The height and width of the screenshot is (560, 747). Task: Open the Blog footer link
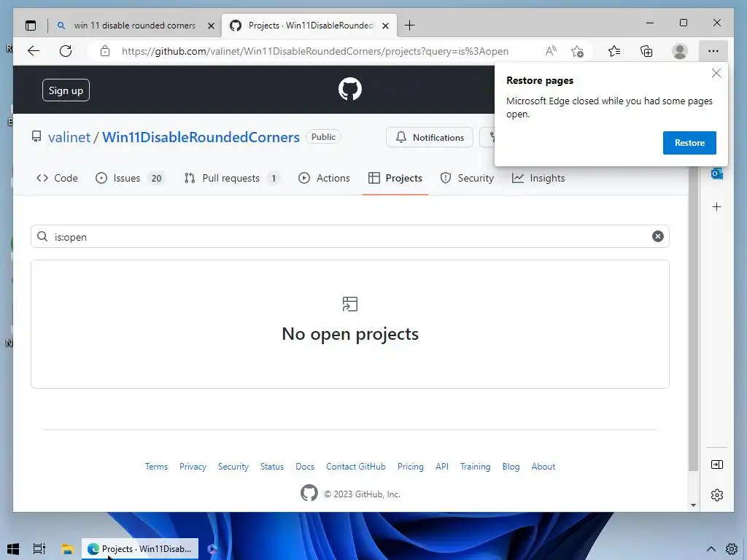click(x=511, y=466)
